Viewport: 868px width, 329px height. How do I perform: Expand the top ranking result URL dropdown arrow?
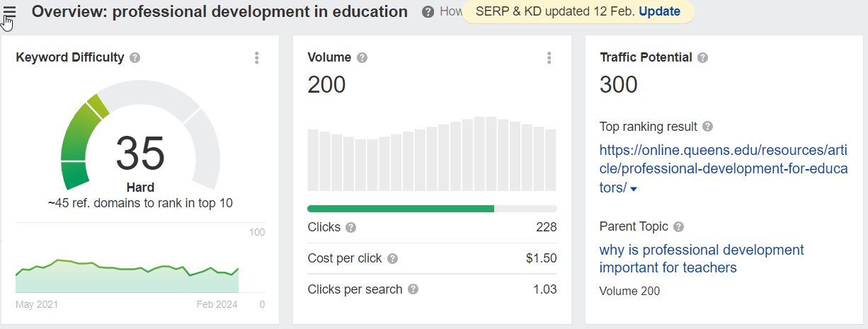(634, 189)
